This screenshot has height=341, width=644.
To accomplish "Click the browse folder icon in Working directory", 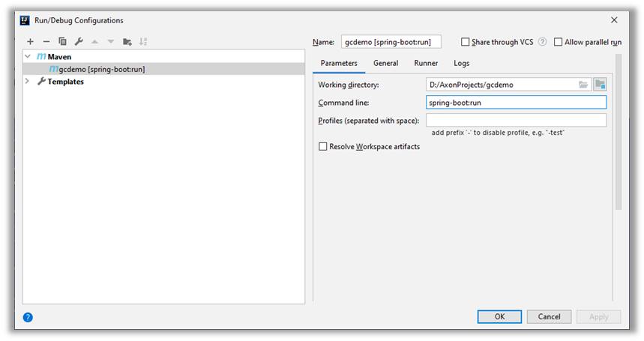I will click(583, 85).
